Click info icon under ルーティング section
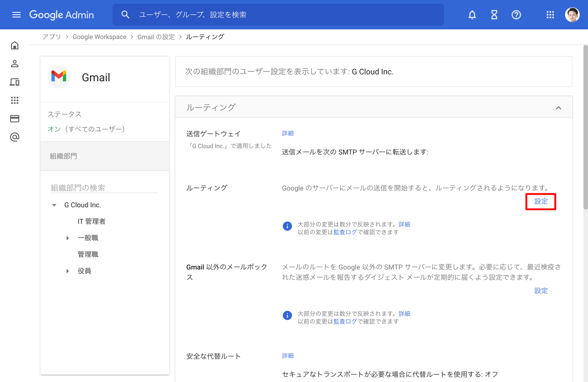 coord(287,226)
